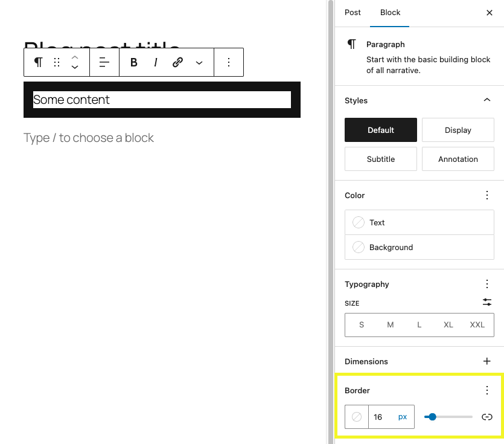Viewport: 504px width, 444px height.
Task: Move block down with the down arrow
Action: [75, 67]
